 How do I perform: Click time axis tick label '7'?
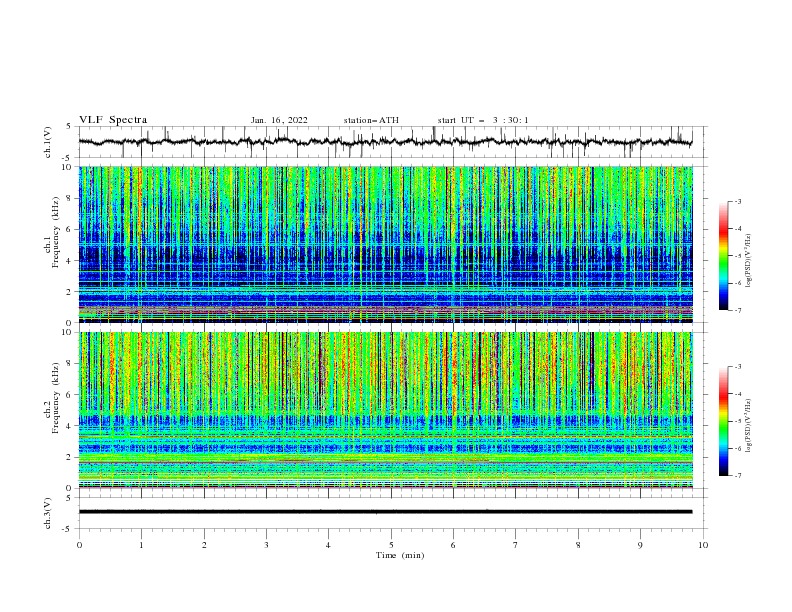pyautogui.click(x=516, y=545)
